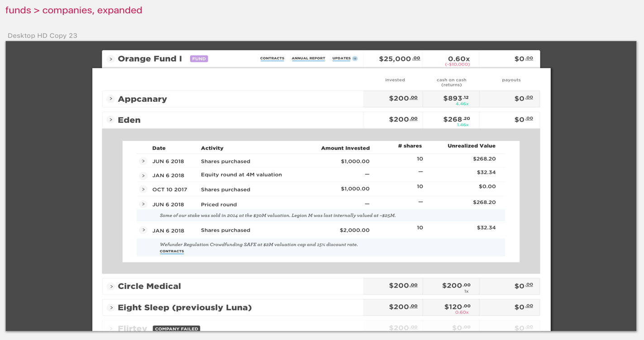Select the Orange Fund I title

click(150, 59)
